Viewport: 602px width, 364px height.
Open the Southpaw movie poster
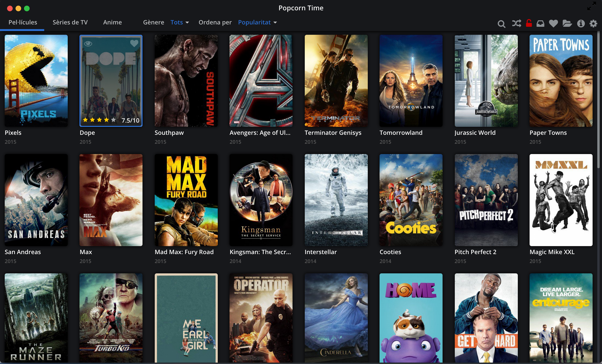click(186, 81)
